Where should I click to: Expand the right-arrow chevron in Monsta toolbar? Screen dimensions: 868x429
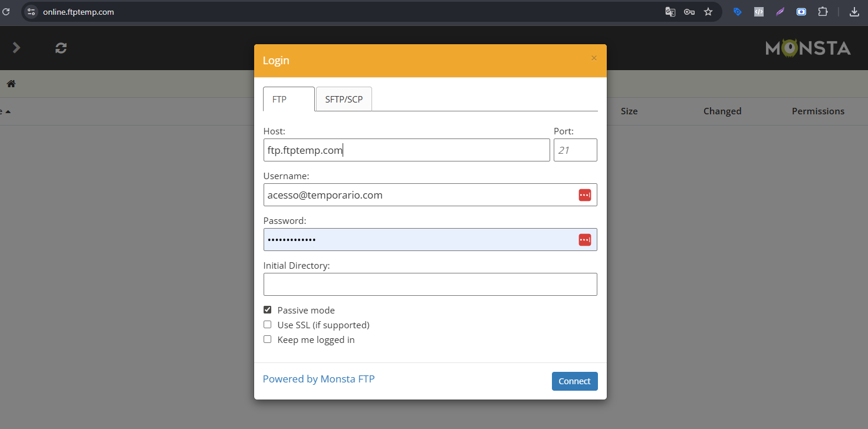17,48
